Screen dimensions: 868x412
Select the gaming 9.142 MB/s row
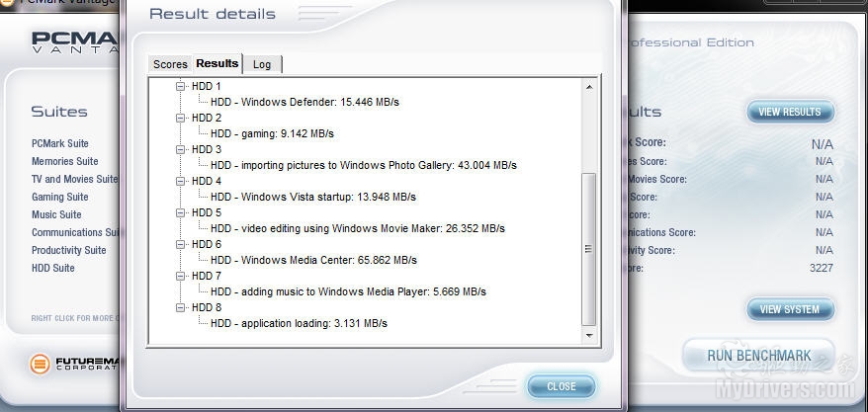[272, 133]
